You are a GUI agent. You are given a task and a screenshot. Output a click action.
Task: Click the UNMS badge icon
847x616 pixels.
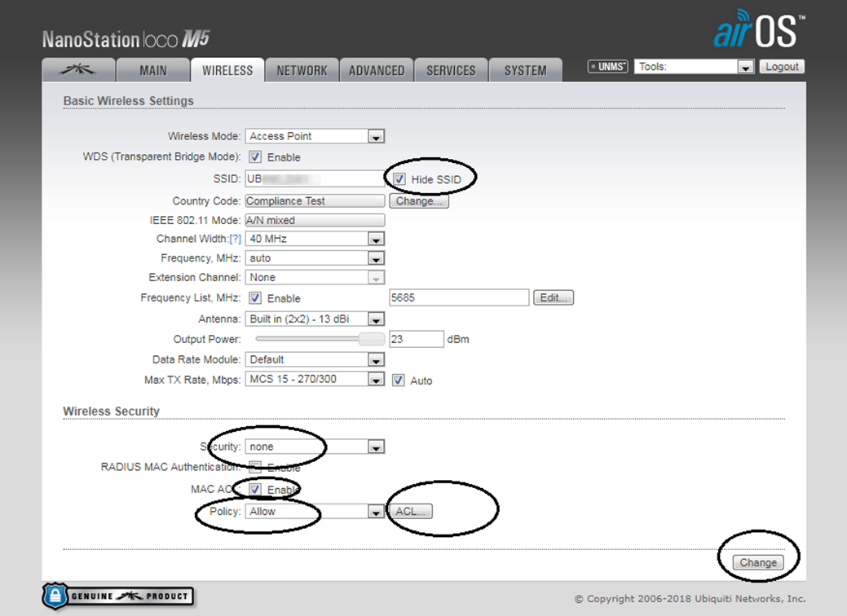(607, 67)
